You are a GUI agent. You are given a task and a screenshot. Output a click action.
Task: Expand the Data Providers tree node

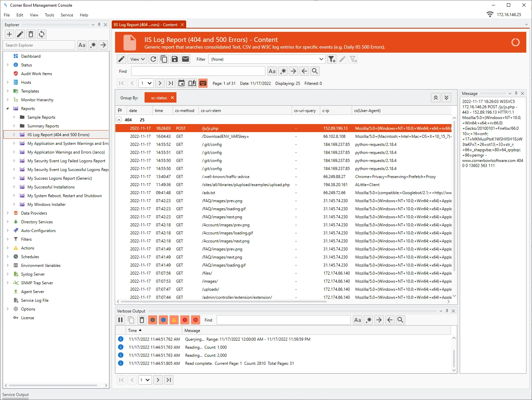(8, 213)
